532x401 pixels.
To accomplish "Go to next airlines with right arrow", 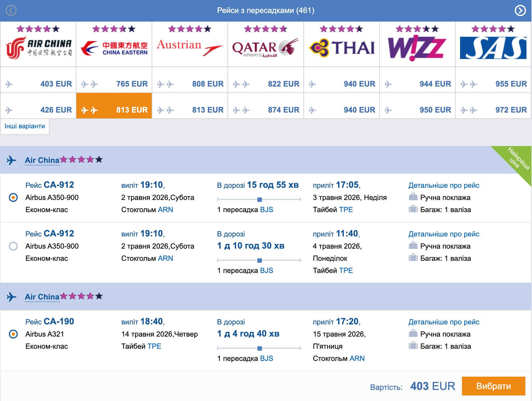I will point(520,11).
